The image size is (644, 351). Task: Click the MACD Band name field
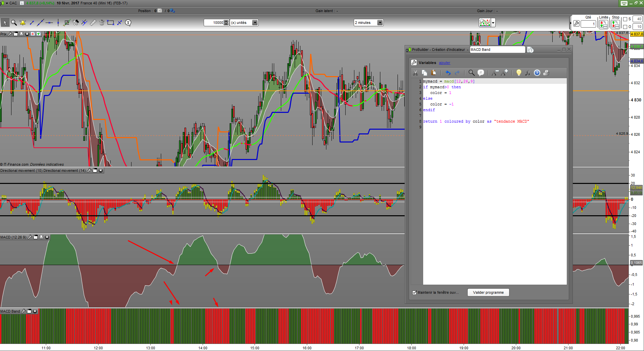[x=497, y=50]
